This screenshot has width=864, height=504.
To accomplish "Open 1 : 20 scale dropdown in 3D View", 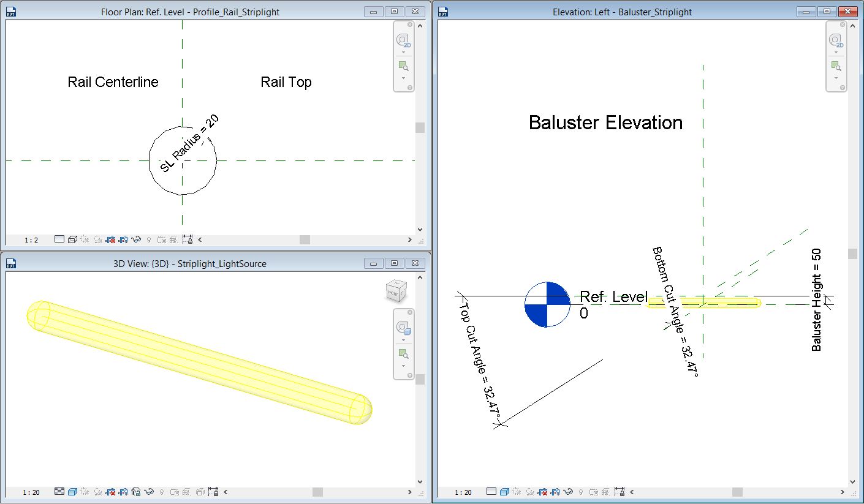I will pos(31,492).
